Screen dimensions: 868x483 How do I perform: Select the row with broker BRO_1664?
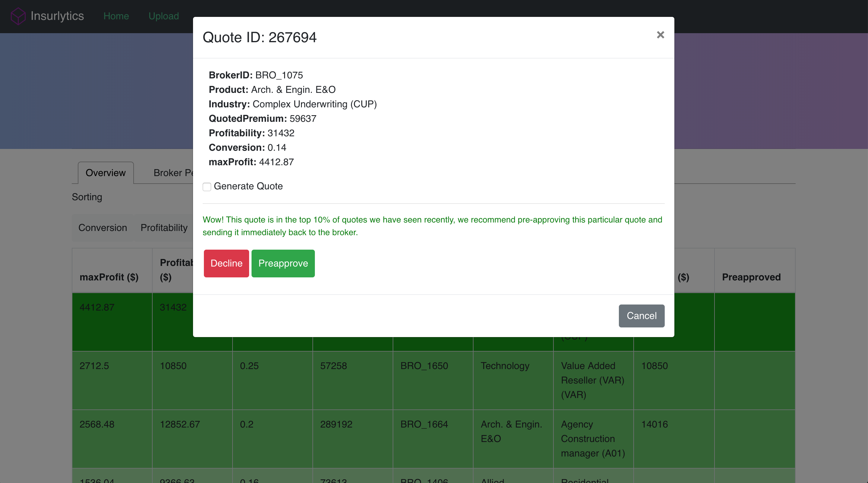pos(424,424)
